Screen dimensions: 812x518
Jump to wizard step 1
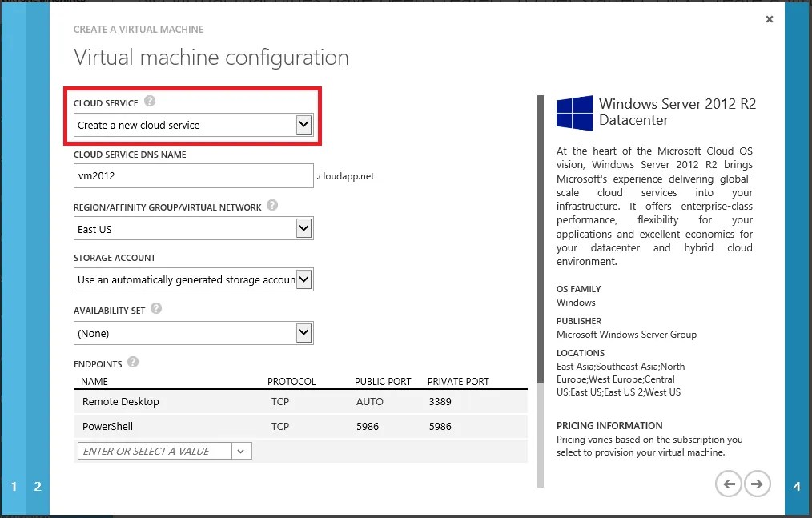tap(13, 487)
